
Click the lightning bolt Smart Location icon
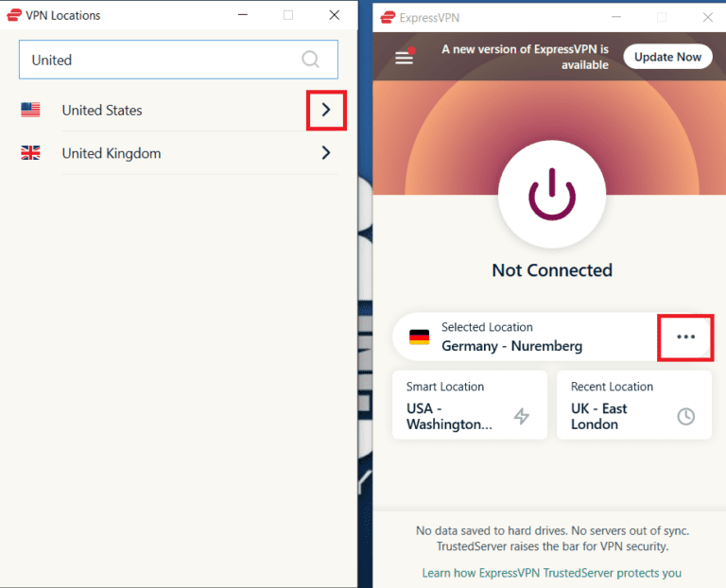tap(522, 416)
